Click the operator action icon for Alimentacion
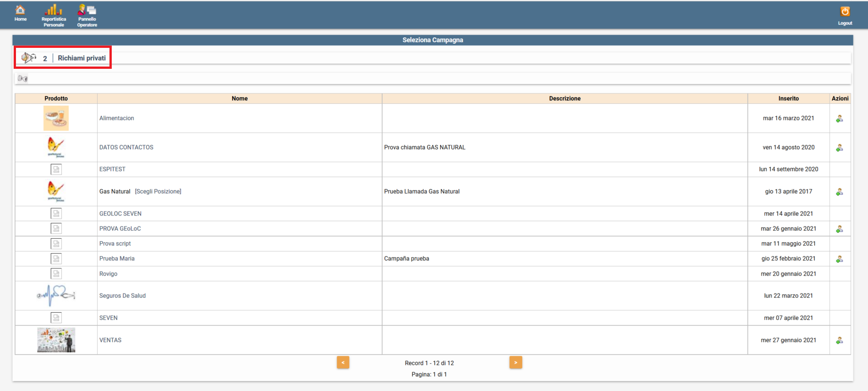This screenshot has width=868, height=391. click(x=839, y=118)
